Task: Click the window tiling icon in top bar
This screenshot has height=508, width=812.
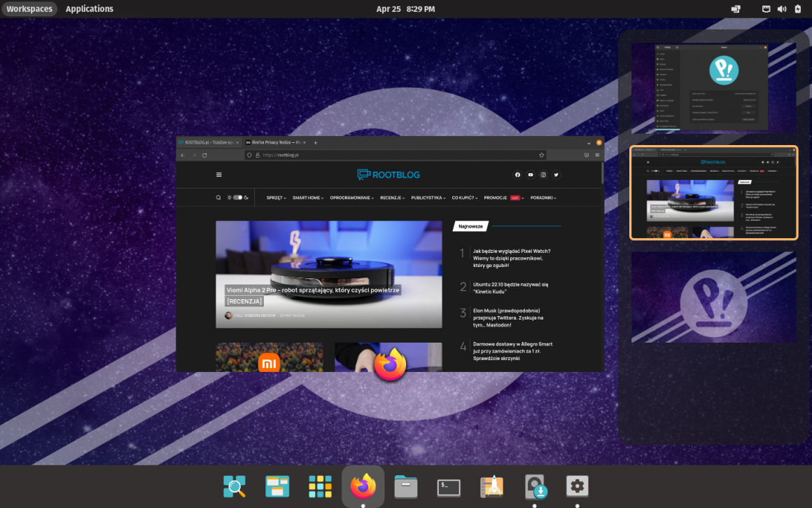Action: pos(736,9)
